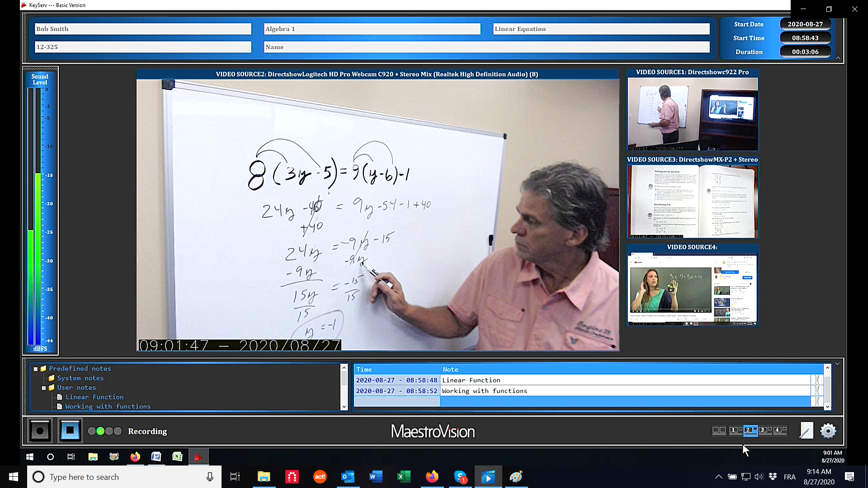The image size is (868, 488).
Task: Switch to video source 1 layout
Action: (x=735, y=431)
